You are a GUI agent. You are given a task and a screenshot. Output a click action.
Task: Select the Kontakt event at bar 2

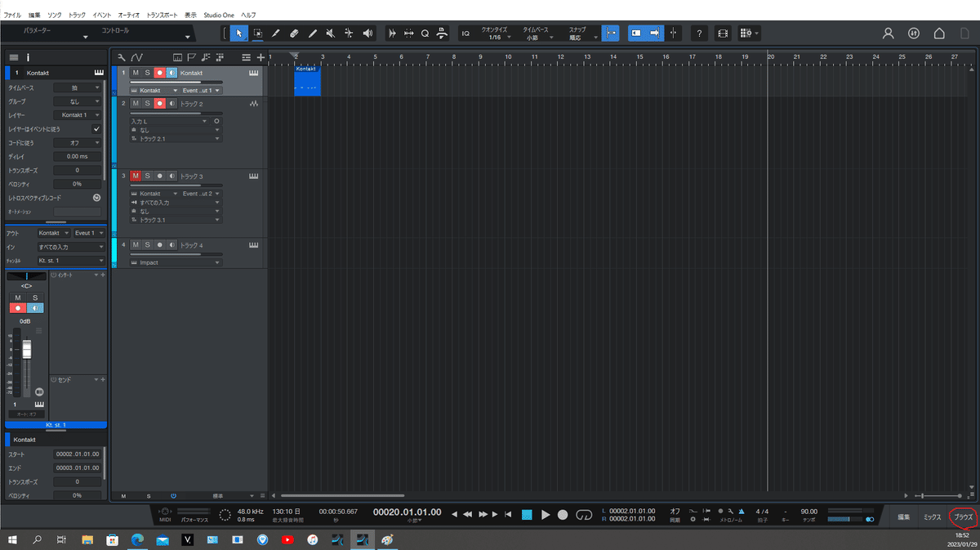click(x=307, y=80)
